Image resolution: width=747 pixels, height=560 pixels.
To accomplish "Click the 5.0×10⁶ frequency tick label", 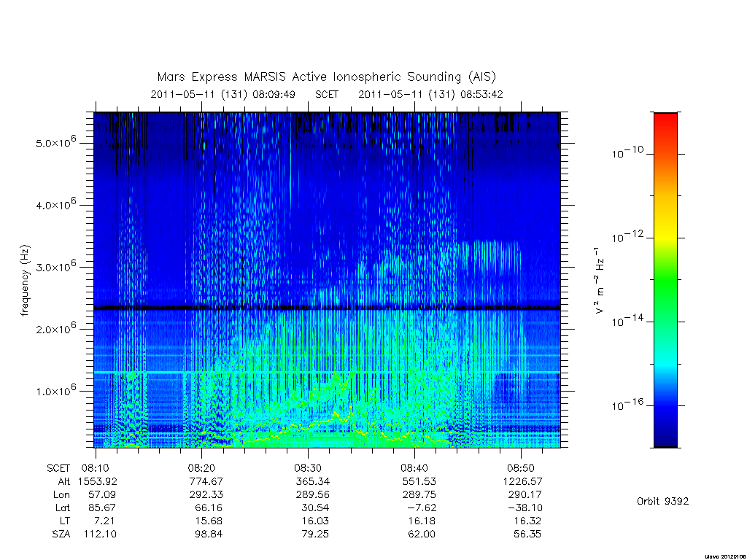I will point(55,142).
